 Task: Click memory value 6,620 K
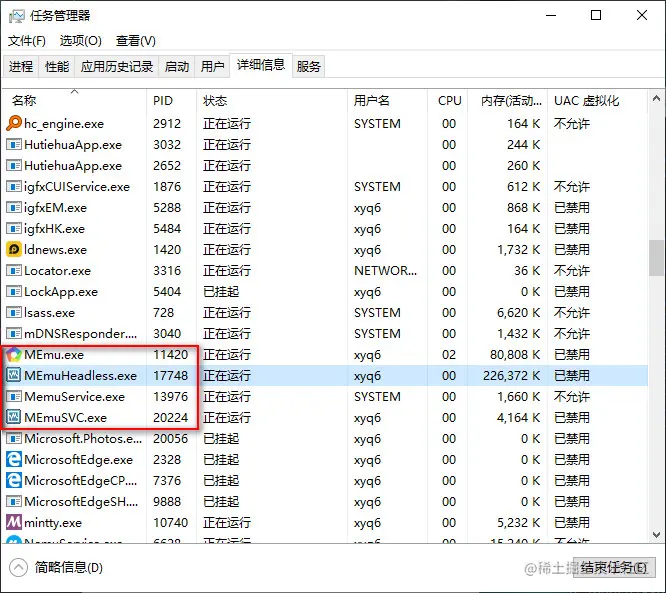point(519,313)
